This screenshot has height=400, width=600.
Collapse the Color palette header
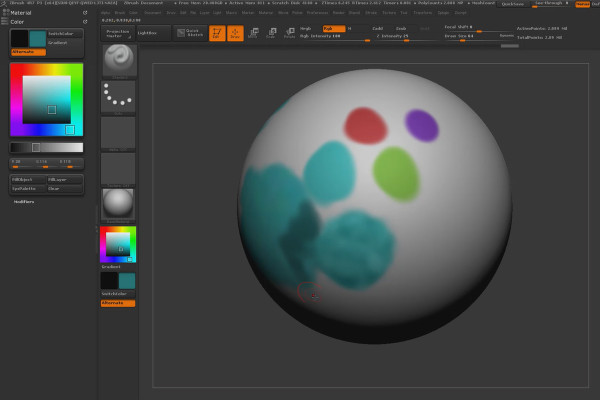(x=17, y=22)
